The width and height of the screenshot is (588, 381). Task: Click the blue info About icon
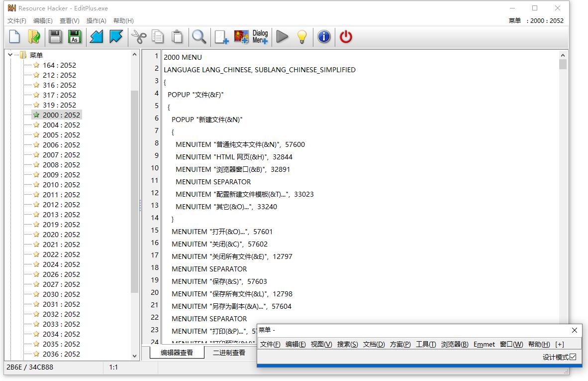click(x=324, y=37)
